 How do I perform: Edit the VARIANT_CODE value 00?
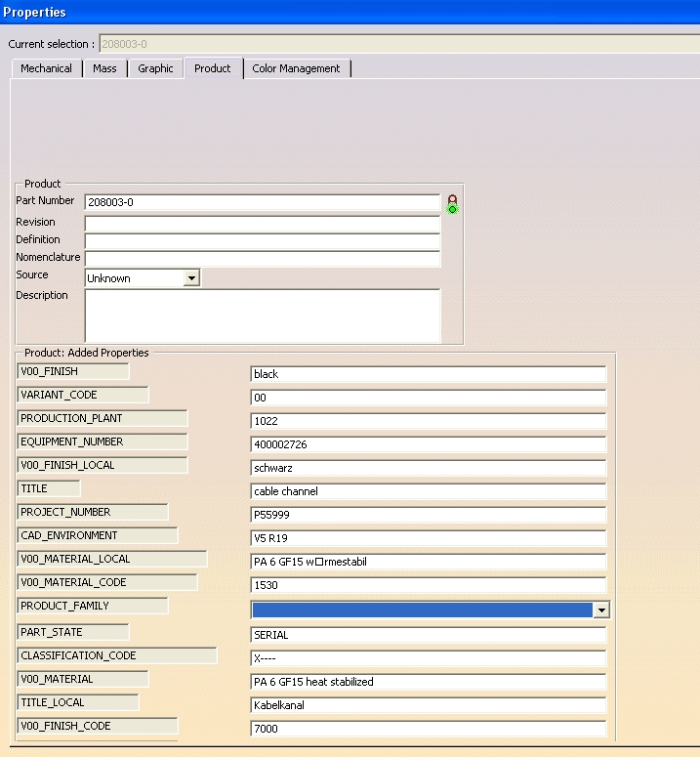(x=429, y=398)
